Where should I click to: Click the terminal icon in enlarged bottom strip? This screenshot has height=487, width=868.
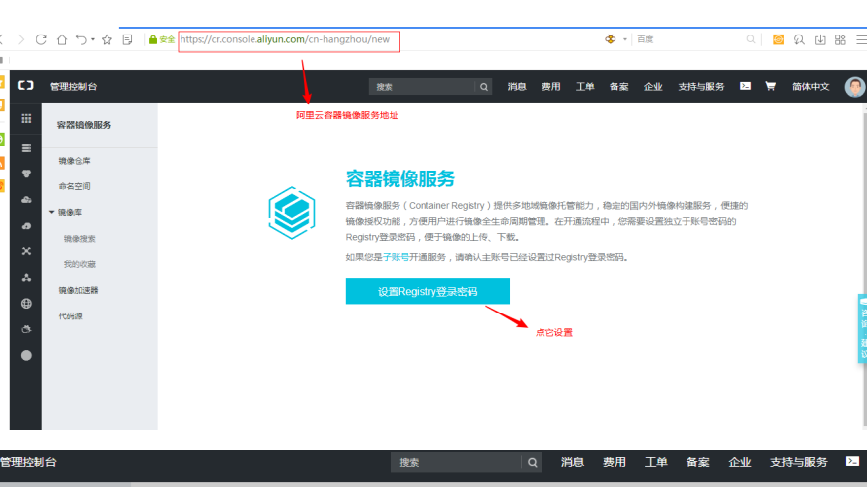(852, 461)
